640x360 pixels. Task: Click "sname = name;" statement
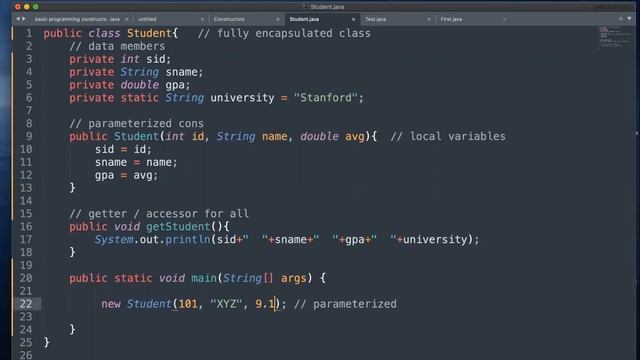click(136, 162)
